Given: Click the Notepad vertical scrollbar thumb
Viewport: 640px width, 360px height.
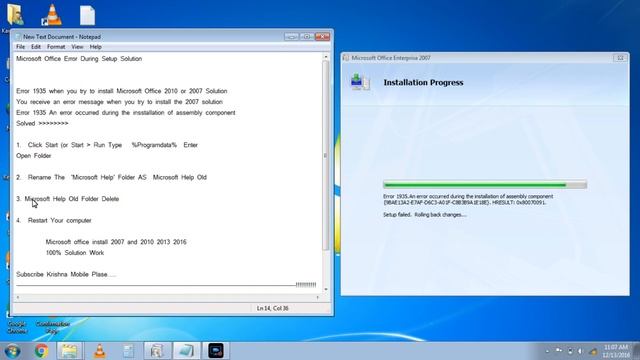Looking at the screenshot, I should (x=326, y=156).
